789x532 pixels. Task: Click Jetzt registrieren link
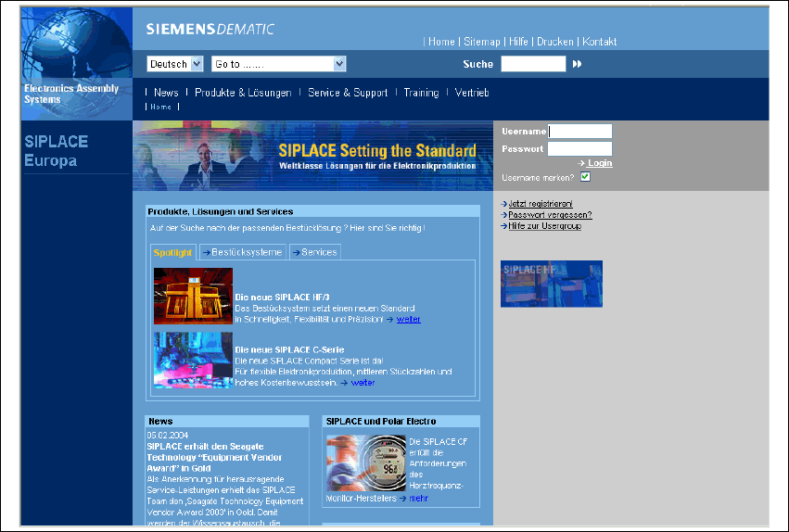pos(540,204)
